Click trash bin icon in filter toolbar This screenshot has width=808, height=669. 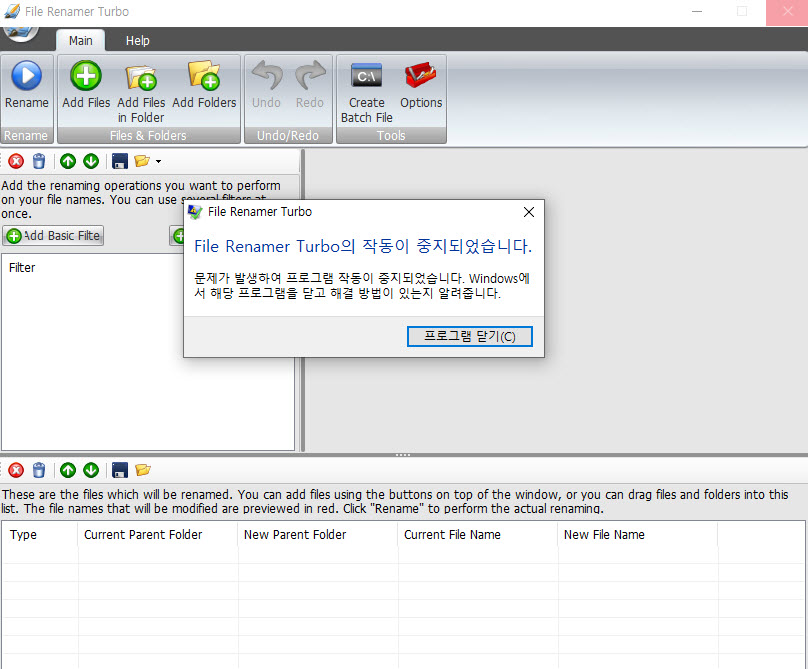(39, 161)
